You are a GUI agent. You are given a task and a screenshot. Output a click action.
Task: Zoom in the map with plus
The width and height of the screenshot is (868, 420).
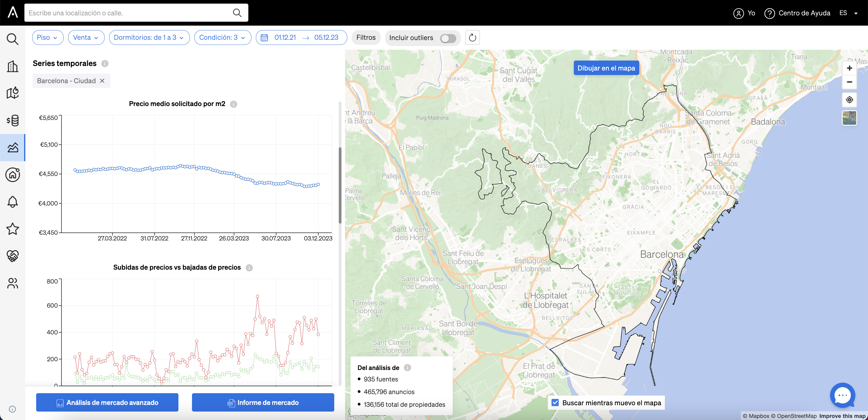[849, 68]
